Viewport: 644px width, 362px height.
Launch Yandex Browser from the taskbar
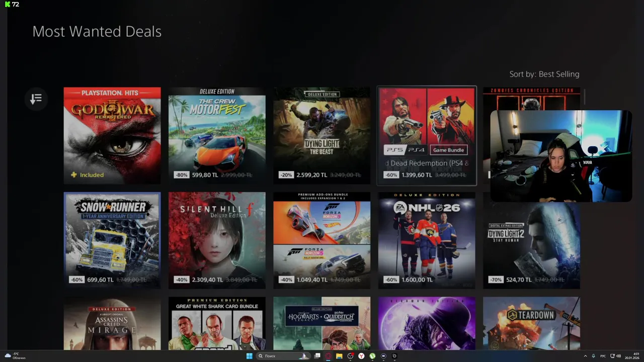(361, 356)
